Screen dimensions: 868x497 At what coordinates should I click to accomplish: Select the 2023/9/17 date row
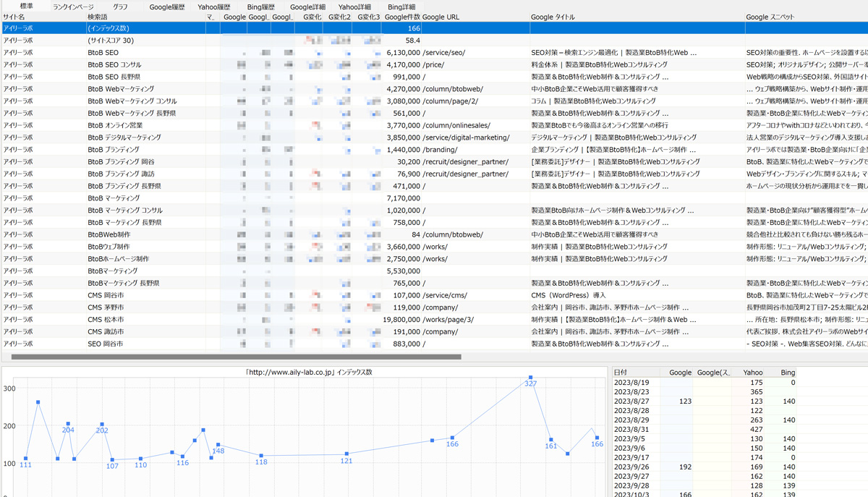[705, 458]
